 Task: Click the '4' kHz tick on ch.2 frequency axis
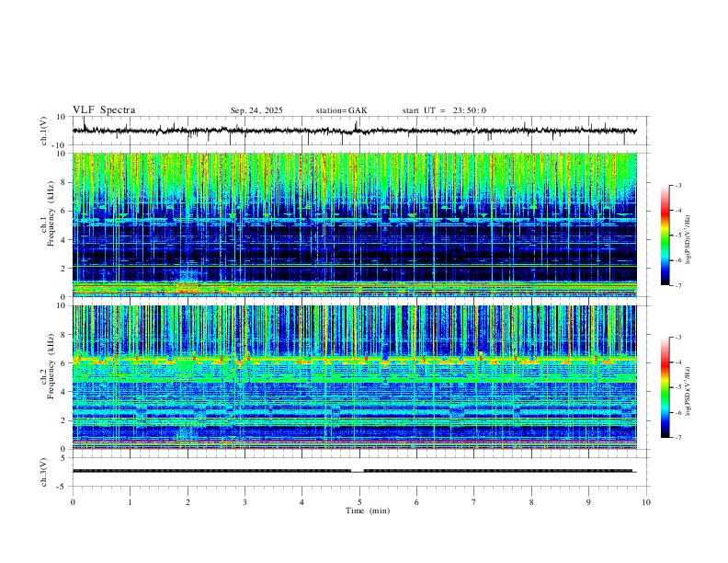(63, 392)
